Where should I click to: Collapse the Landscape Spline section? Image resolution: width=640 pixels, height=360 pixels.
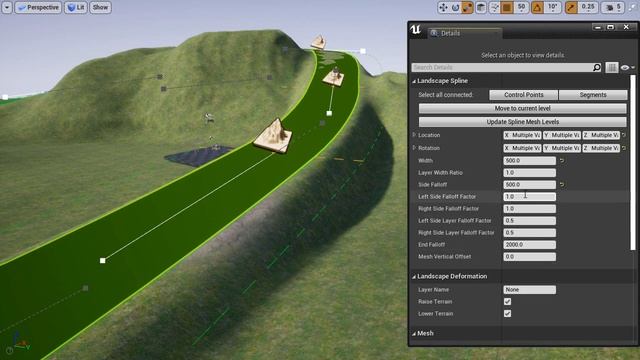(x=414, y=81)
